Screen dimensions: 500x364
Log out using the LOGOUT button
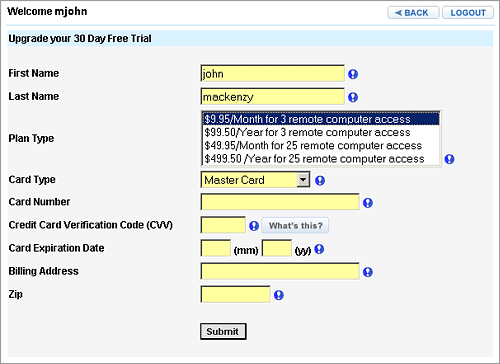coord(468,13)
